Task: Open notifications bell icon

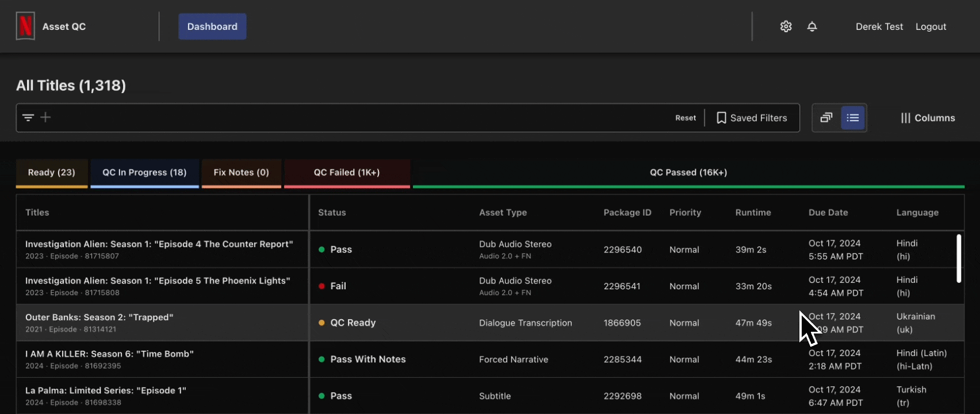Action: pos(812,26)
